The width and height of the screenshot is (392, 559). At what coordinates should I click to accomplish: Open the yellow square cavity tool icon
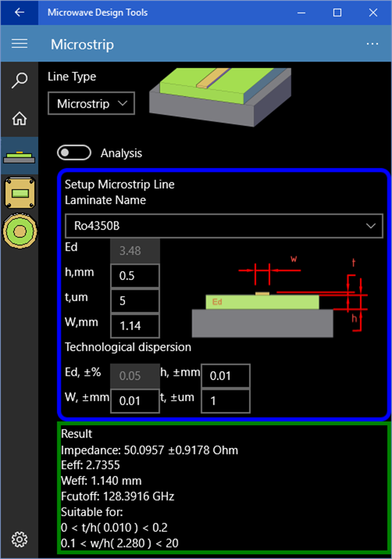pyautogui.click(x=20, y=193)
